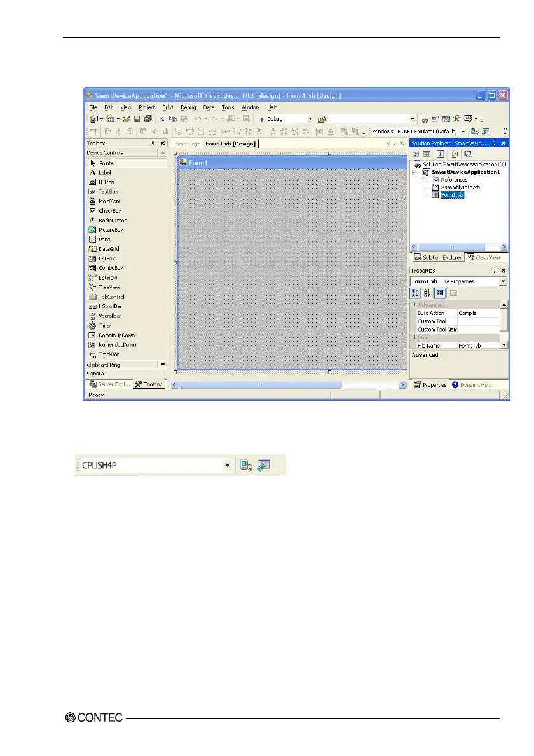This screenshot has width=534, height=756.
Task: Switch Properties to Categorized view
Action: click(415, 293)
